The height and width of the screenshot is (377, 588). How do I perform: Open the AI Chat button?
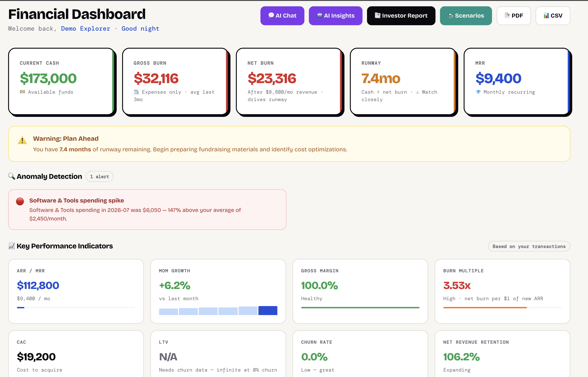(282, 16)
